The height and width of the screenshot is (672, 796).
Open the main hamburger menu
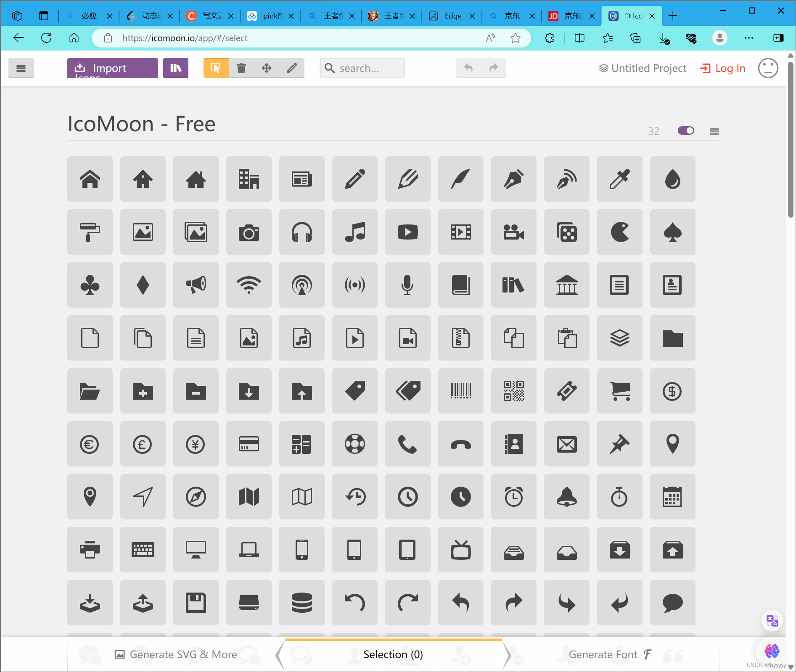(21, 68)
